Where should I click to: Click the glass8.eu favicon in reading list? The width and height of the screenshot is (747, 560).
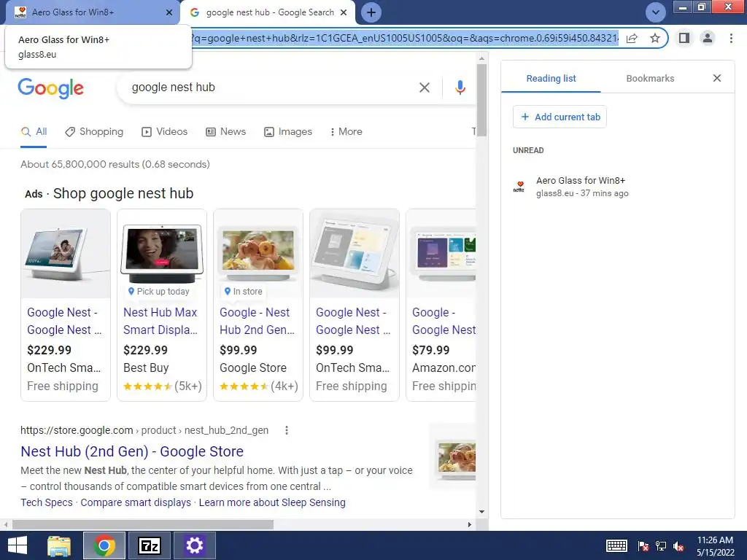(x=519, y=186)
